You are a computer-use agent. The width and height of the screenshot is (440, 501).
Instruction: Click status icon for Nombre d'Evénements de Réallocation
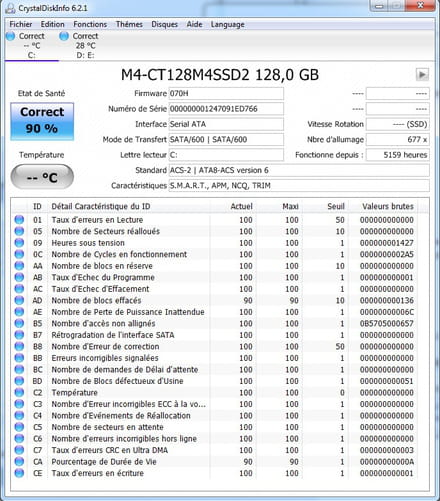point(19,415)
